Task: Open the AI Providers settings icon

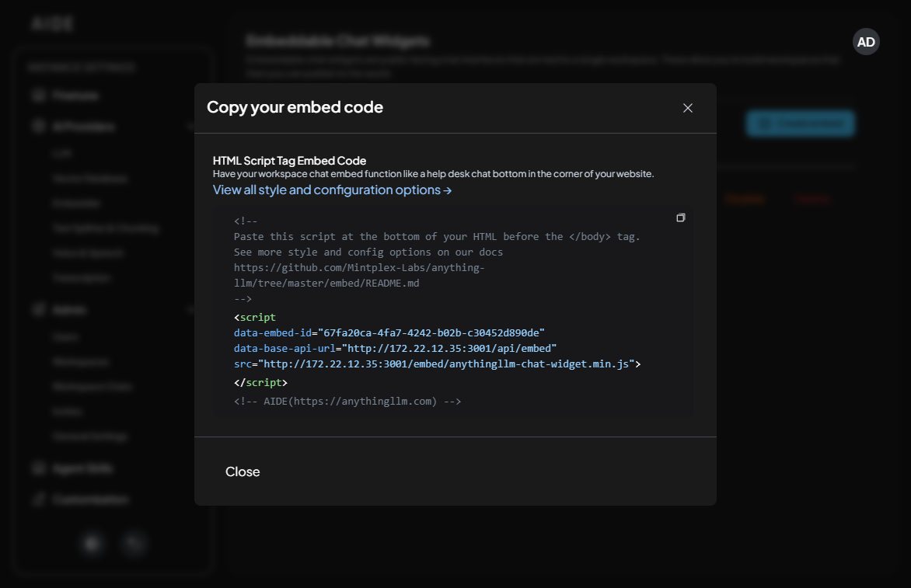Action: click(x=39, y=125)
